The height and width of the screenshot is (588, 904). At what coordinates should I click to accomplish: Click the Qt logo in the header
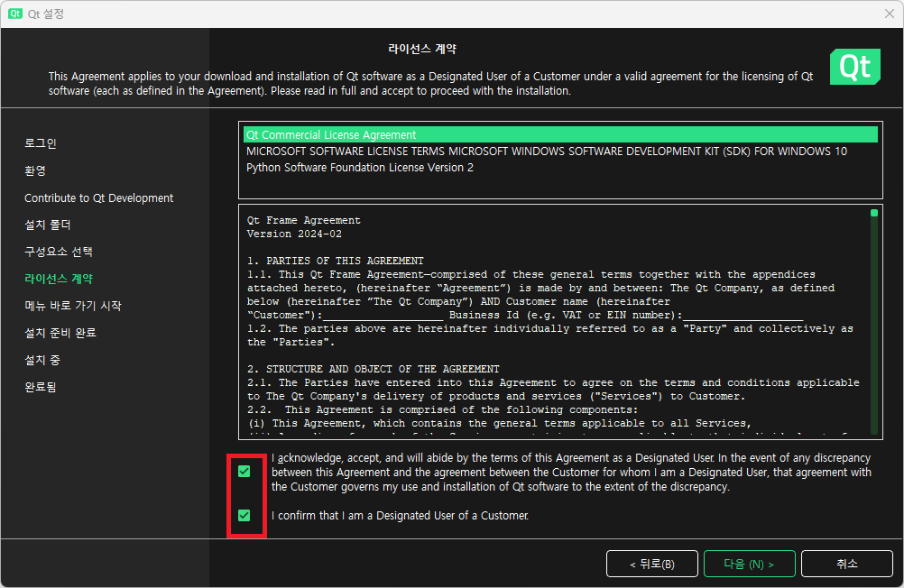pos(855,67)
